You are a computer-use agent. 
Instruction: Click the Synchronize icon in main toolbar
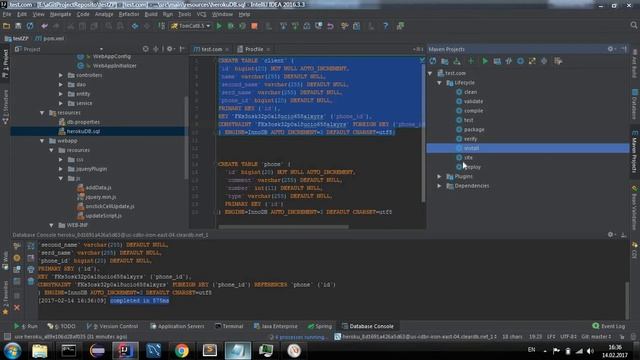point(30,26)
